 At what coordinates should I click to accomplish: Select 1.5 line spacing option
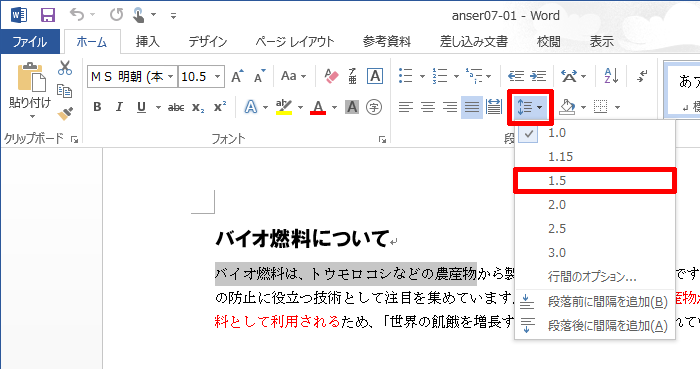[x=595, y=181]
